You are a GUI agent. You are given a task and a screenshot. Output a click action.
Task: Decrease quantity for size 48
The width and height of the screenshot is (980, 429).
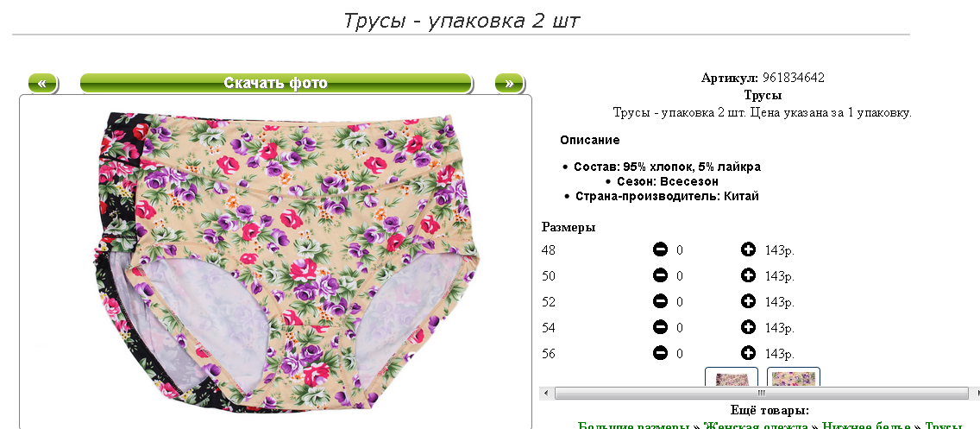(x=660, y=250)
